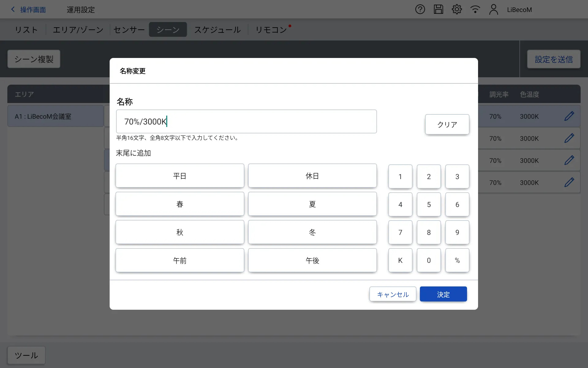Screen dimensions: 588x368
Task: Click the 名称 text input field
Action: [x=246, y=121]
